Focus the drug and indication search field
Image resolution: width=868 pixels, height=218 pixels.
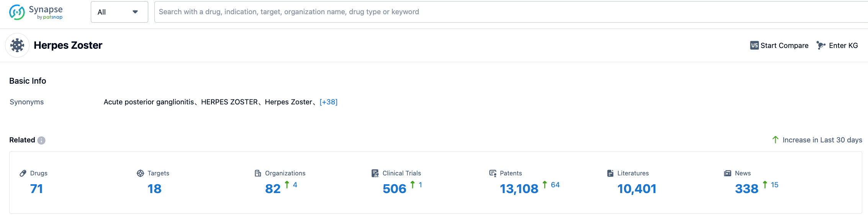[498, 12]
